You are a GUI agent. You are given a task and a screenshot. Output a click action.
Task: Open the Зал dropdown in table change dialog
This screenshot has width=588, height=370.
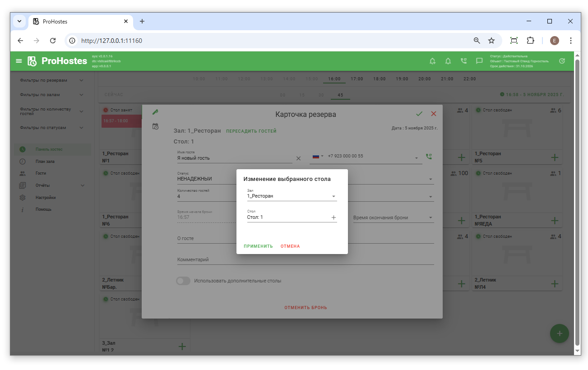(292, 196)
